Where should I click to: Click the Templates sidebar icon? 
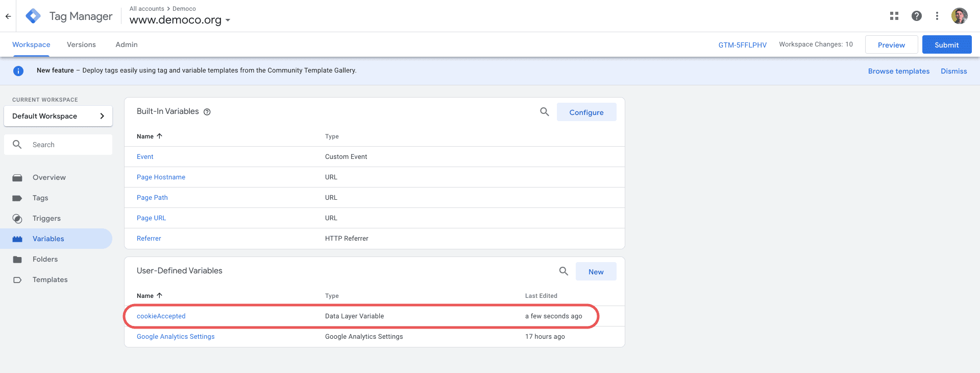click(17, 280)
